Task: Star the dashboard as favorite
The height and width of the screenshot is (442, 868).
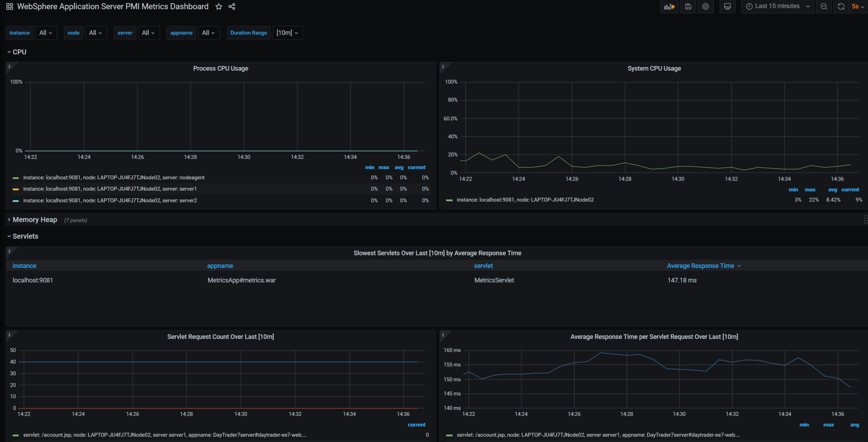Action: click(219, 6)
